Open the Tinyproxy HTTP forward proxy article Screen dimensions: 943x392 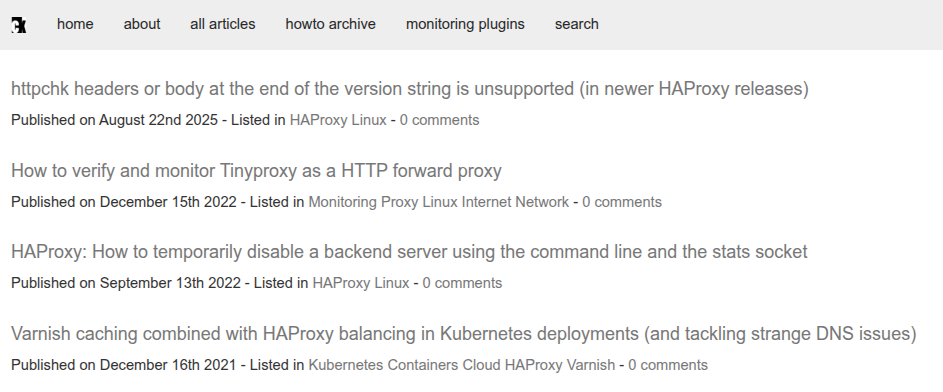[x=256, y=171]
